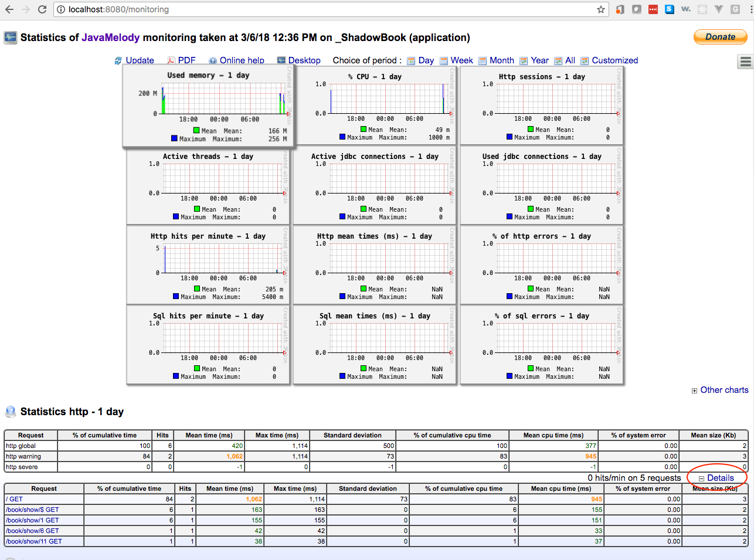Viewport: 754px width, 560px height.
Task: Click the site information icon in the address bar
Action: click(x=61, y=9)
